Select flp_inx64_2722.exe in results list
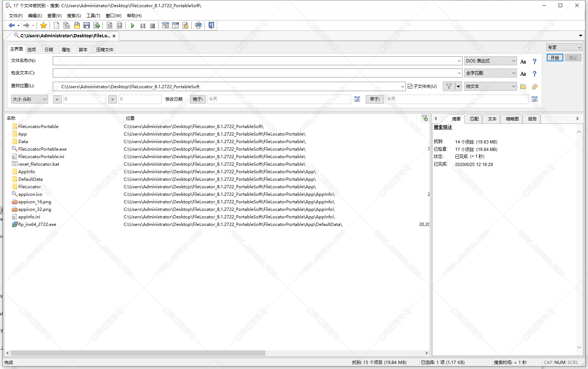Viewport: 588px width, 369px height. (37, 224)
